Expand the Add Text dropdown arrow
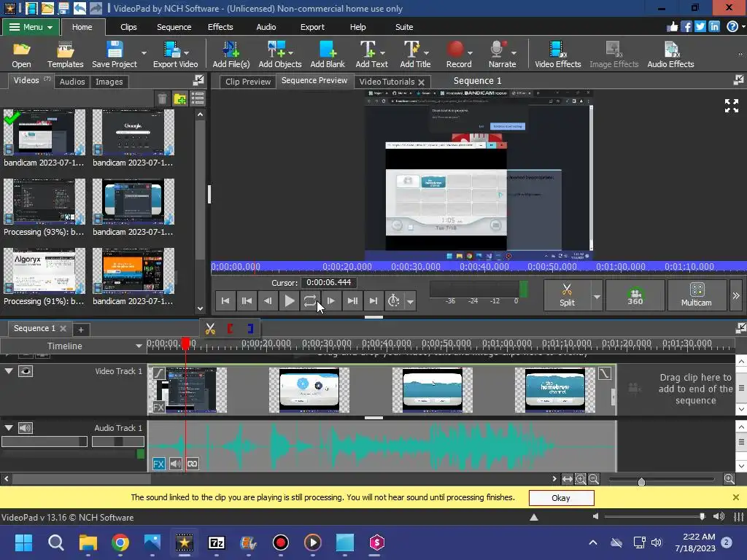Viewport: 747px width, 560px height. click(x=382, y=52)
